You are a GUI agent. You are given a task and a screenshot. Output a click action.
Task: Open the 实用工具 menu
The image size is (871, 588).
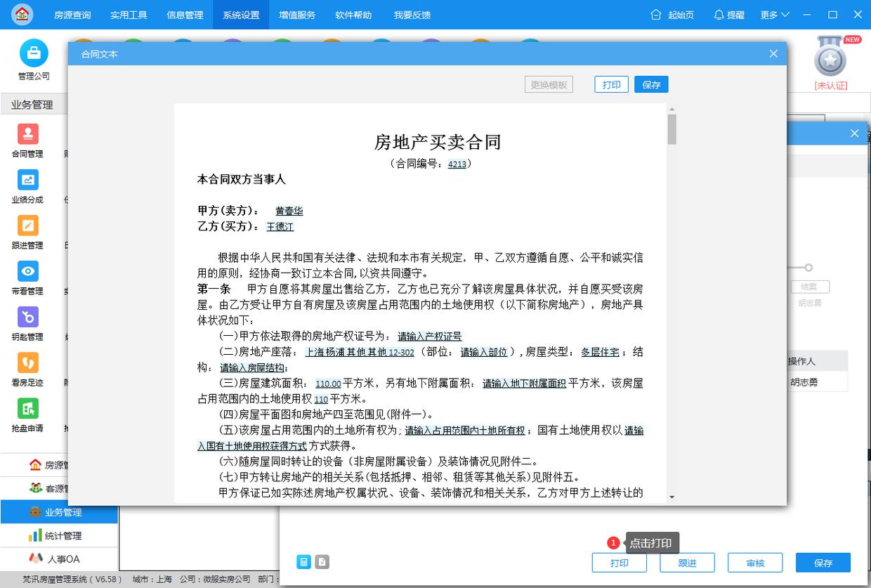coord(129,14)
